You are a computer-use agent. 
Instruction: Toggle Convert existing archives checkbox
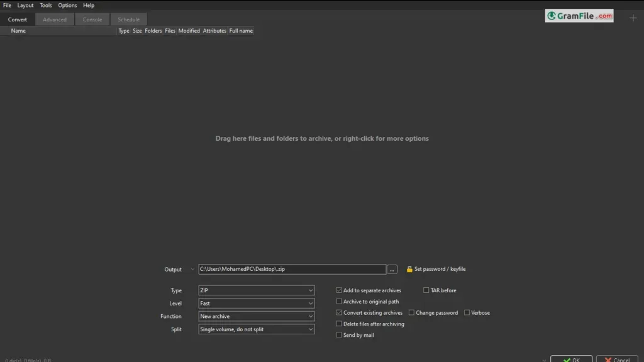coord(339,313)
